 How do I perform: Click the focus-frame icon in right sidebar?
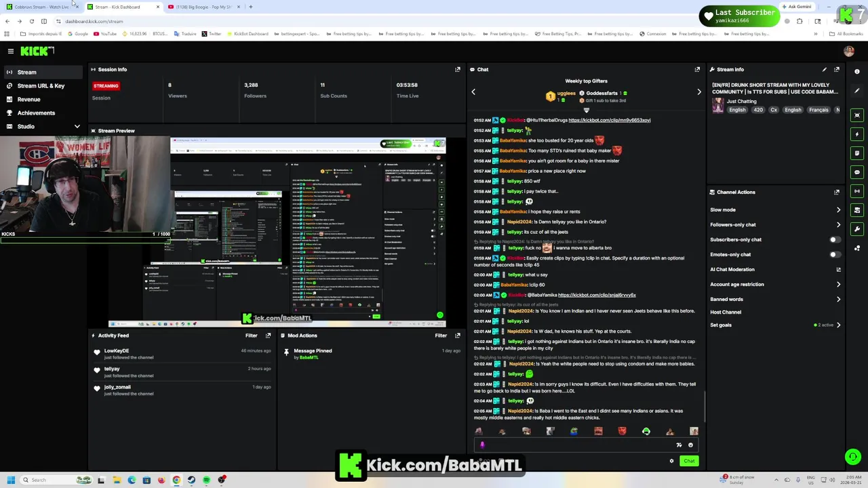[x=857, y=115]
